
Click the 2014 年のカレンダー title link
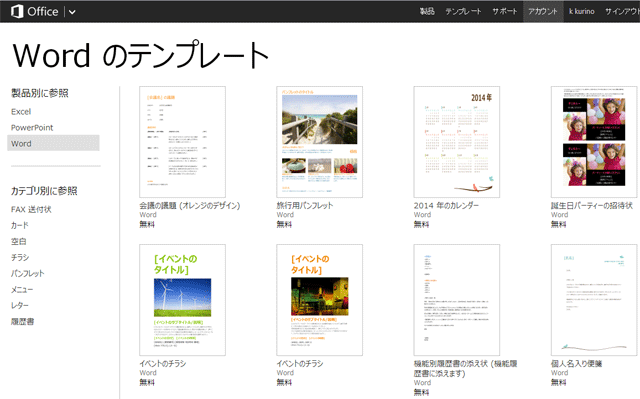tap(446, 206)
